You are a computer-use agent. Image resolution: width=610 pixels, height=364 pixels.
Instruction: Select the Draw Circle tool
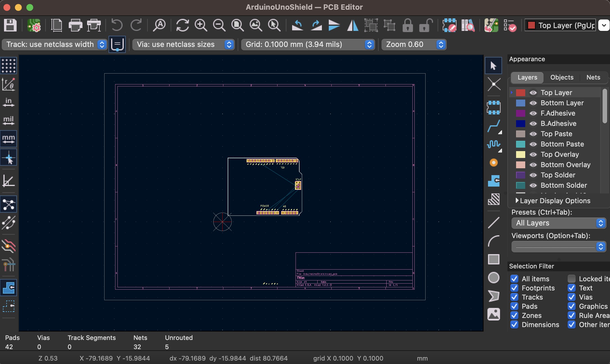click(x=493, y=278)
